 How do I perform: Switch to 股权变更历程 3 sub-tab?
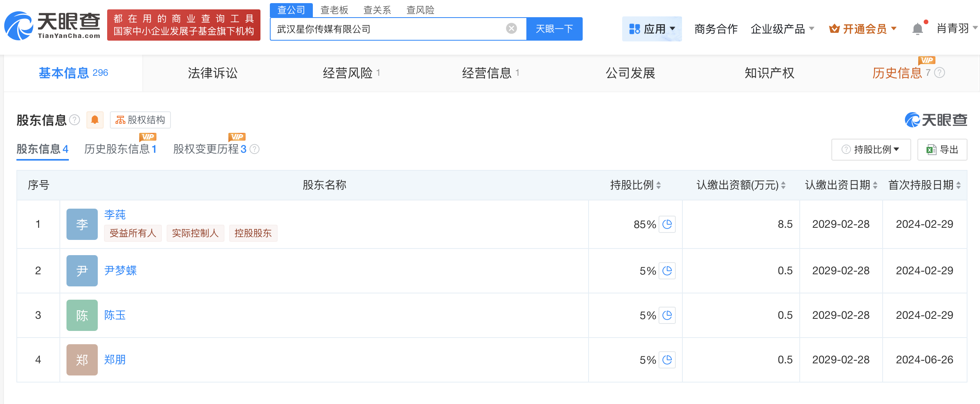click(210, 149)
